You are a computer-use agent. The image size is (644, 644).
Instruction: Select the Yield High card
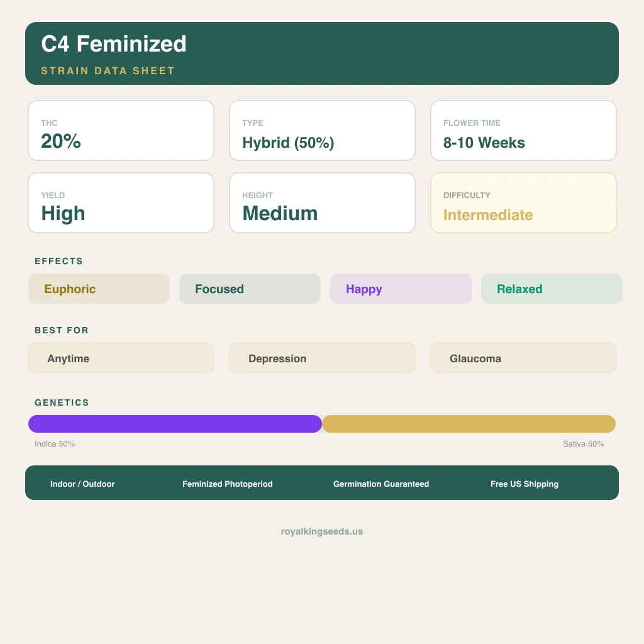(121, 203)
